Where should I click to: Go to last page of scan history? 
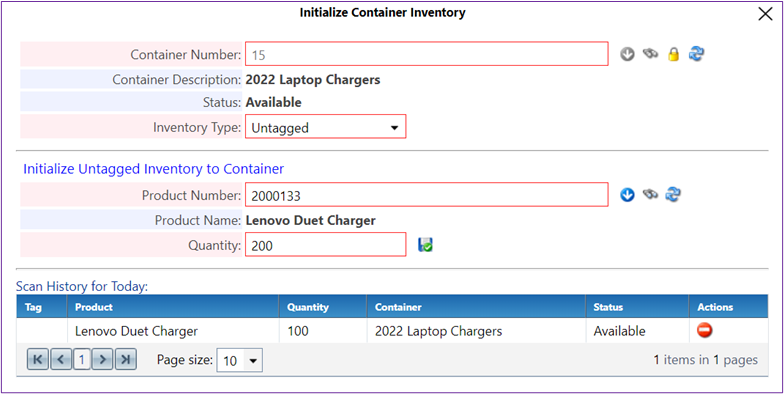[126, 360]
